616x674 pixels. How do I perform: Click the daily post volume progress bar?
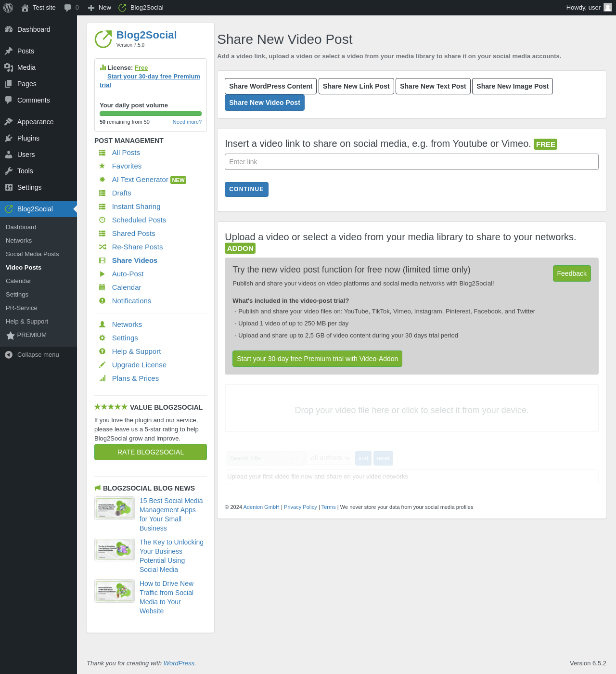151,114
